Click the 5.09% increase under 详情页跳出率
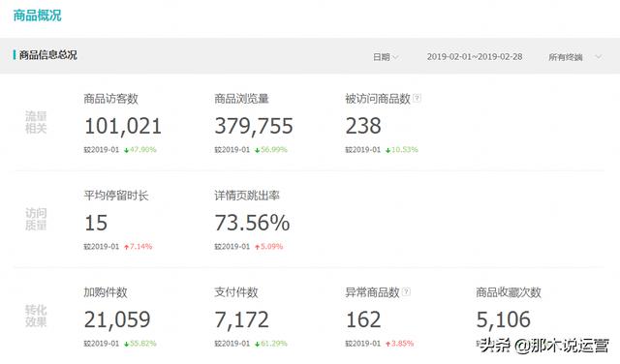The height and width of the screenshot is (364, 620). (x=269, y=247)
